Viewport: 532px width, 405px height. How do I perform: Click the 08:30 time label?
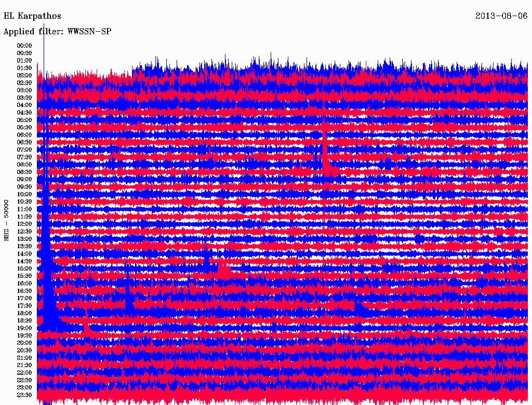tap(24, 172)
